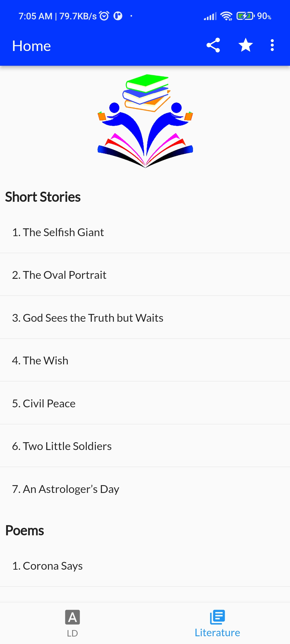Tap the books logo image

pos(145,121)
